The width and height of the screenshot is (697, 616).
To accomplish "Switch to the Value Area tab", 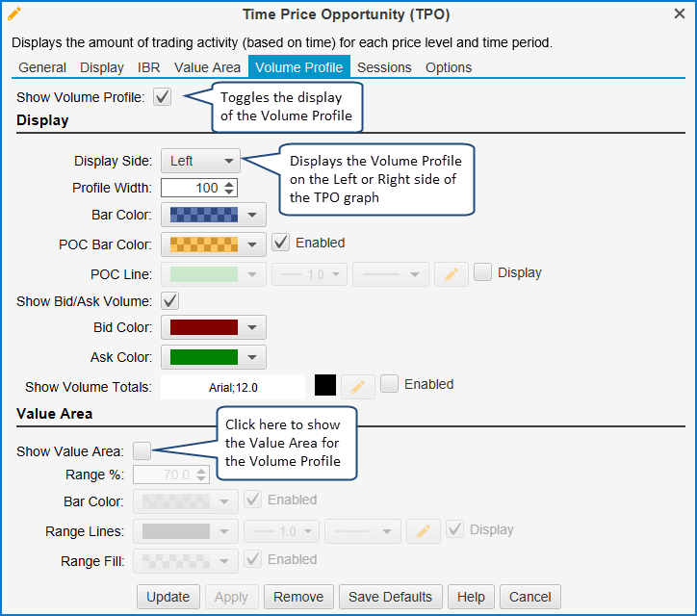I will (x=207, y=67).
